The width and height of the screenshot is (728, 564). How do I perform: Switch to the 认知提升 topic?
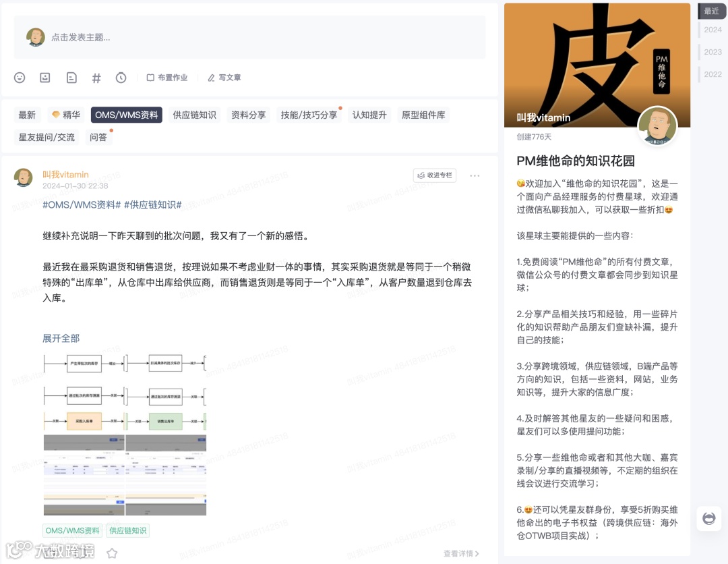click(368, 115)
